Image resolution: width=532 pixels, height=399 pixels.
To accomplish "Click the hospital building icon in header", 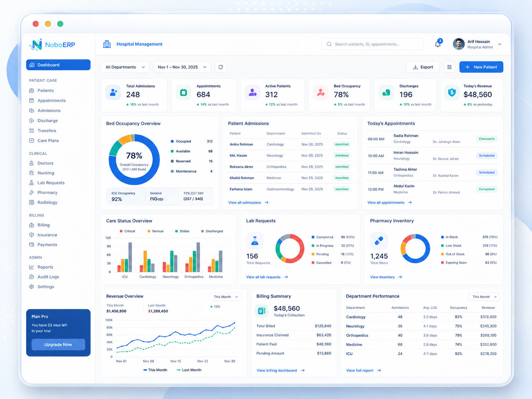I will [107, 44].
